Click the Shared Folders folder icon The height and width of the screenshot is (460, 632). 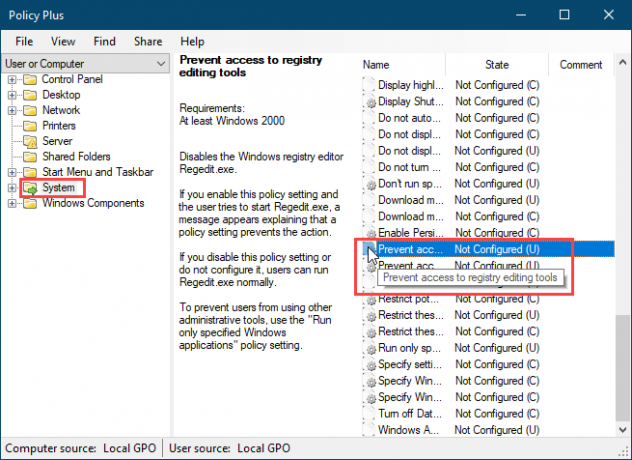(x=30, y=157)
